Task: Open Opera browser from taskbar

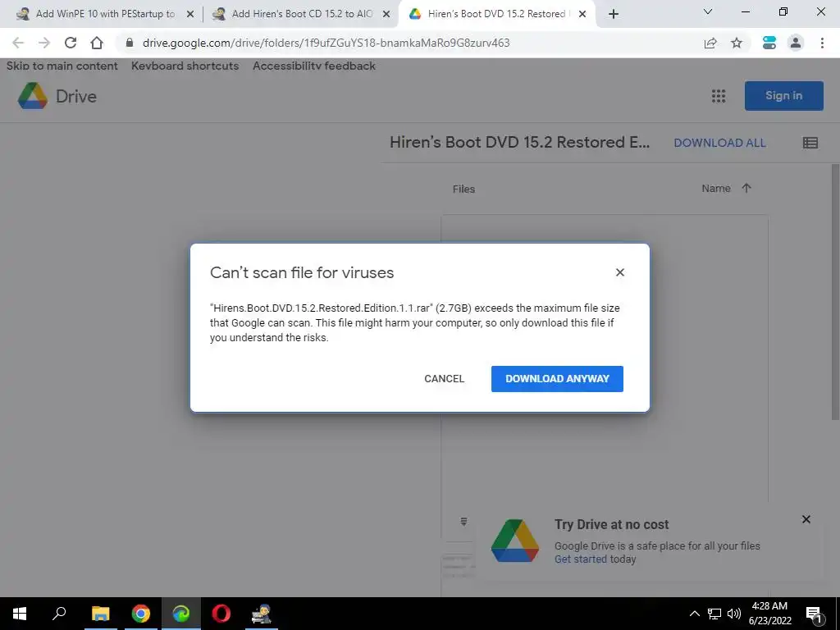Action: point(221,614)
